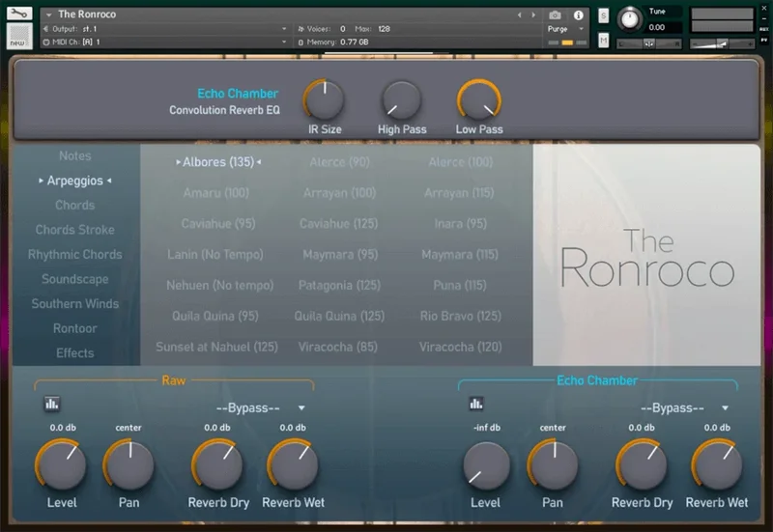Select the Southern Winds category
The width and height of the screenshot is (773, 532).
tap(75, 304)
